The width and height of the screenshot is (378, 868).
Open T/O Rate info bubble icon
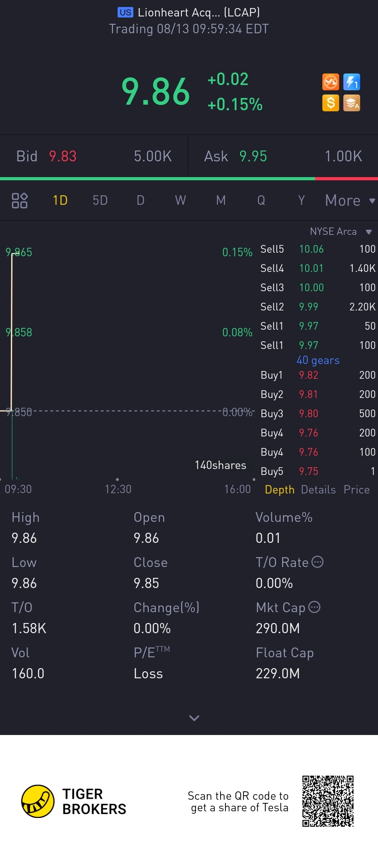pos(317,562)
